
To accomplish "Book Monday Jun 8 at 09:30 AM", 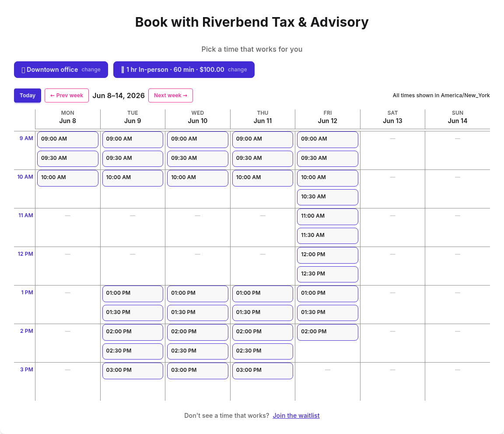I will tap(68, 159).
